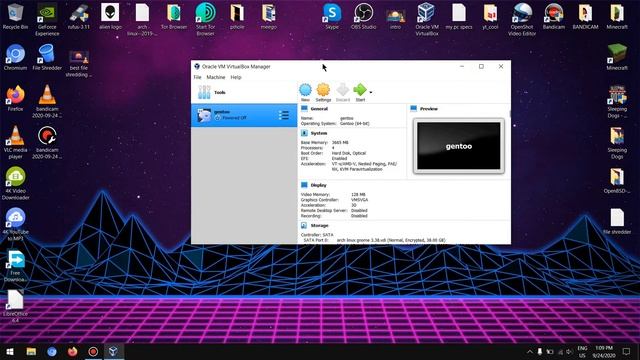
Task: Select the Skype desktop shortcut
Action: tap(332, 17)
